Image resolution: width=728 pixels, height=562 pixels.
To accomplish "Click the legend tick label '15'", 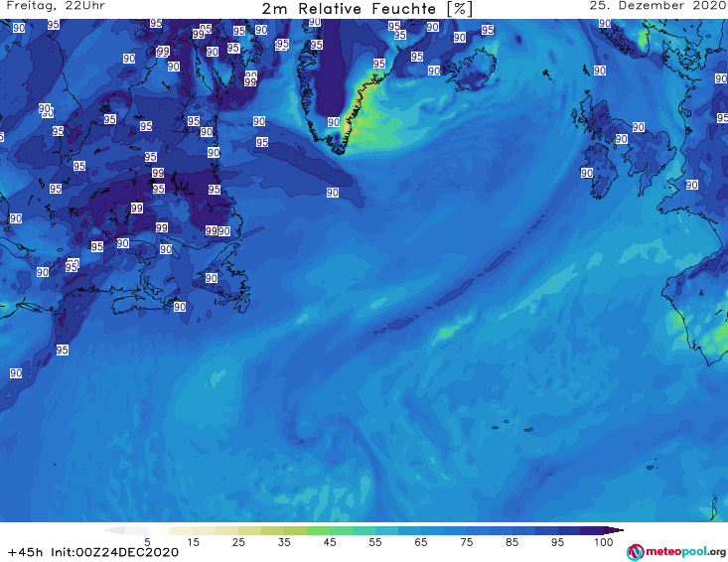I will pos(193,542).
